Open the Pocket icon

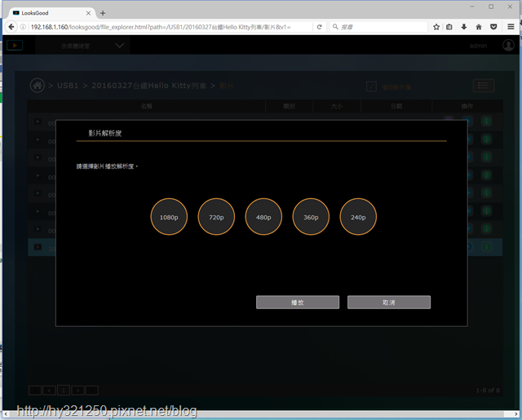coord(493,27)
